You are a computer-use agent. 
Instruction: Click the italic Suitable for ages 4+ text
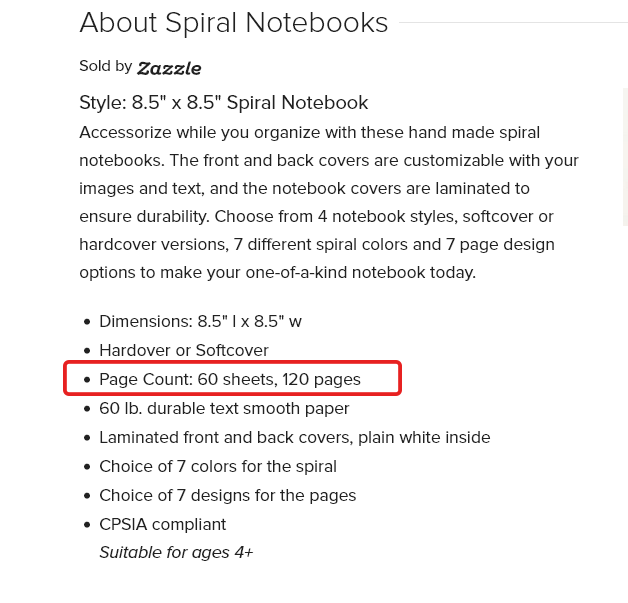pos(176,553)
